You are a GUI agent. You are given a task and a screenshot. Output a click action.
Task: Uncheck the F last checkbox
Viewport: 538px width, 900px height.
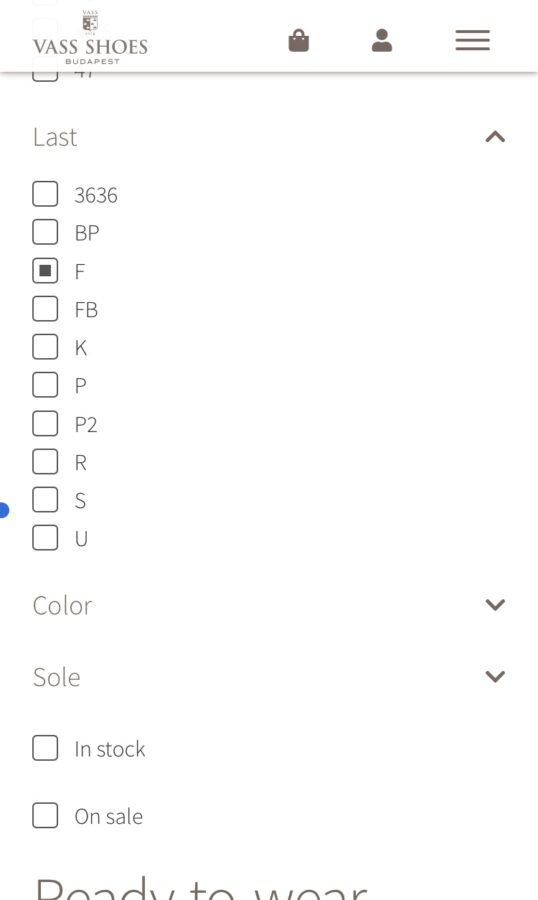coord(45,270)
